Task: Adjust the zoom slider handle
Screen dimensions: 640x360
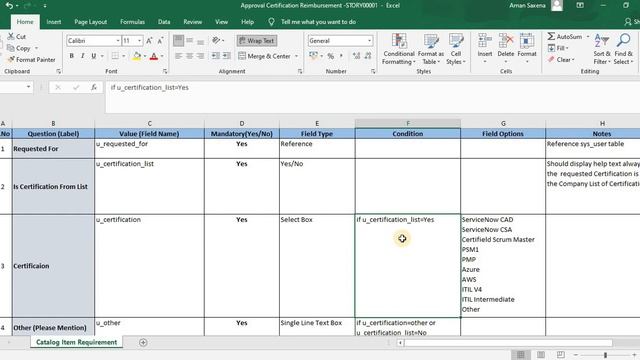Action: (x=605, y=355)
